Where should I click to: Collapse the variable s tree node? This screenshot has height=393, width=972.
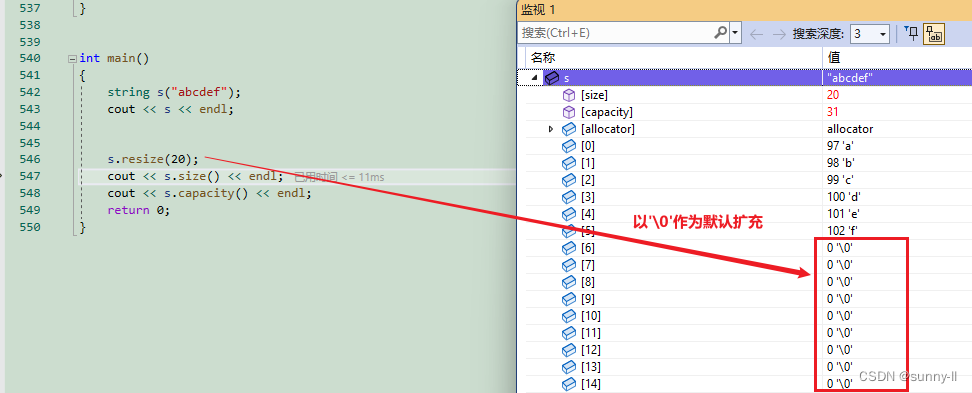tap(534, 79)
